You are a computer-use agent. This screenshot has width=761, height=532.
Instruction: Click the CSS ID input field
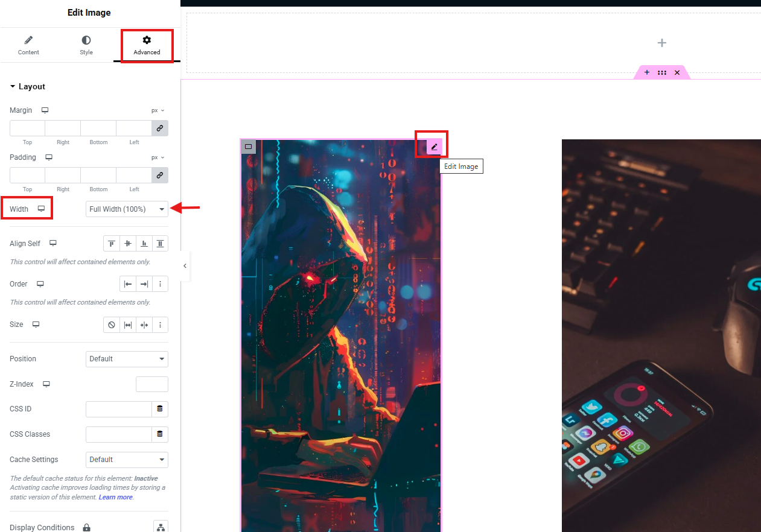coord(118,409)
